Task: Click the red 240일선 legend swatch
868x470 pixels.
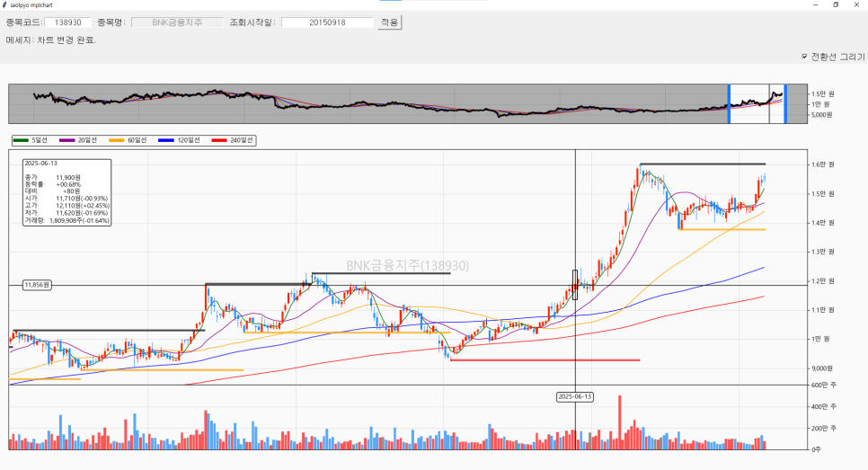Action: coord(219,140)
